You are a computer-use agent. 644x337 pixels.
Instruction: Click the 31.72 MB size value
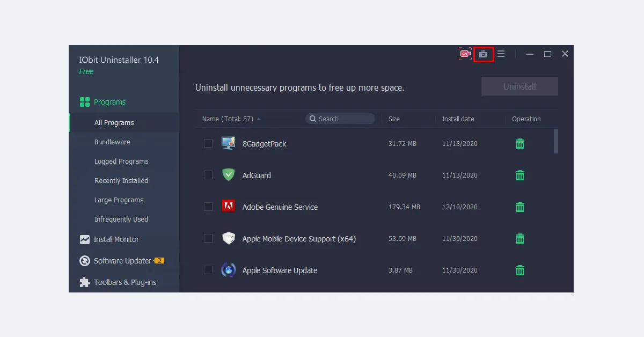[402, 144]
